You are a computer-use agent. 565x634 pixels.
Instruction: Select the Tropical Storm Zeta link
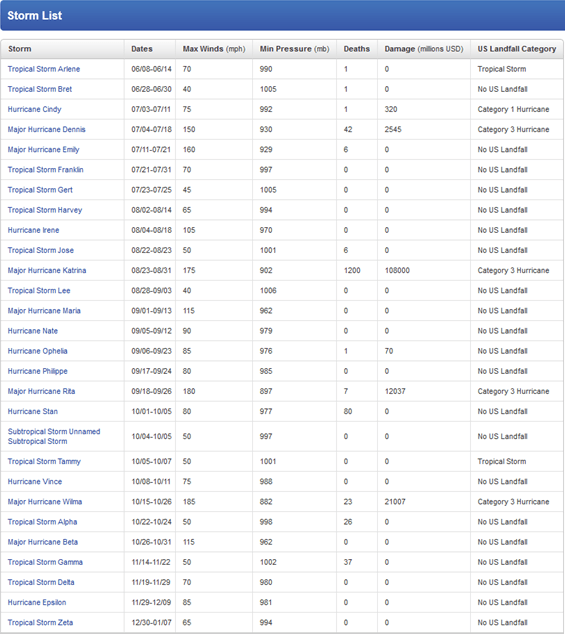40,623
